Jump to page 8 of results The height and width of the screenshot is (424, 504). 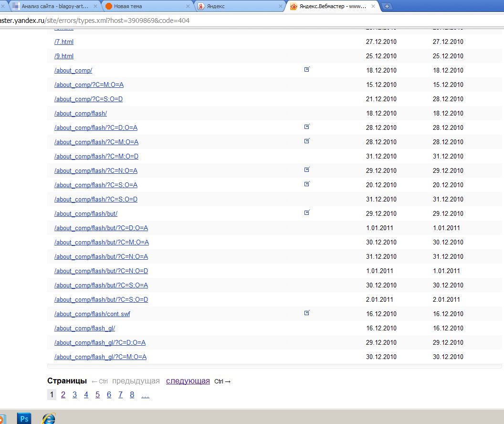pos(132,395)
